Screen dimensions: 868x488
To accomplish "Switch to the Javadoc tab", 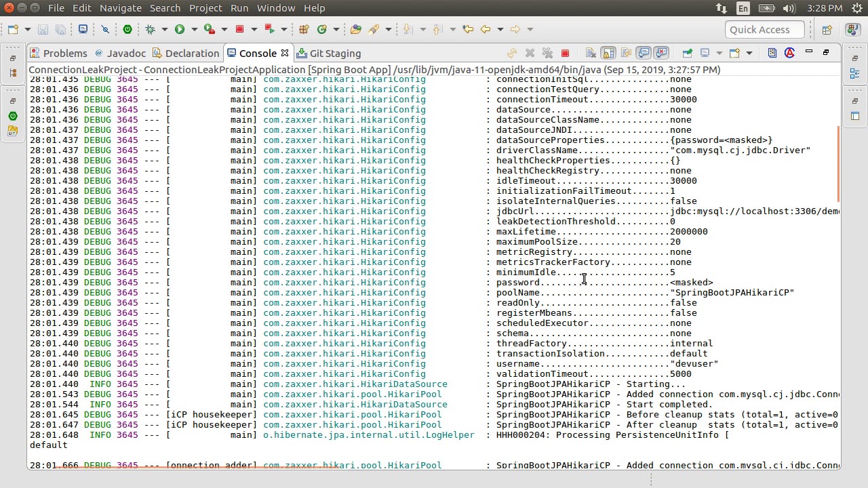I will coord(120,53).
